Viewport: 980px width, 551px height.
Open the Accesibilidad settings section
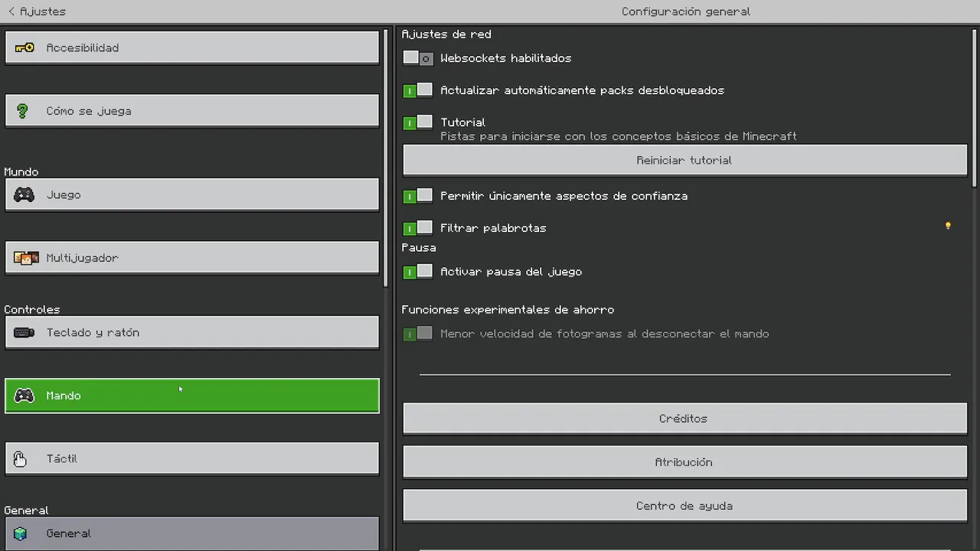tap(192, 47)
